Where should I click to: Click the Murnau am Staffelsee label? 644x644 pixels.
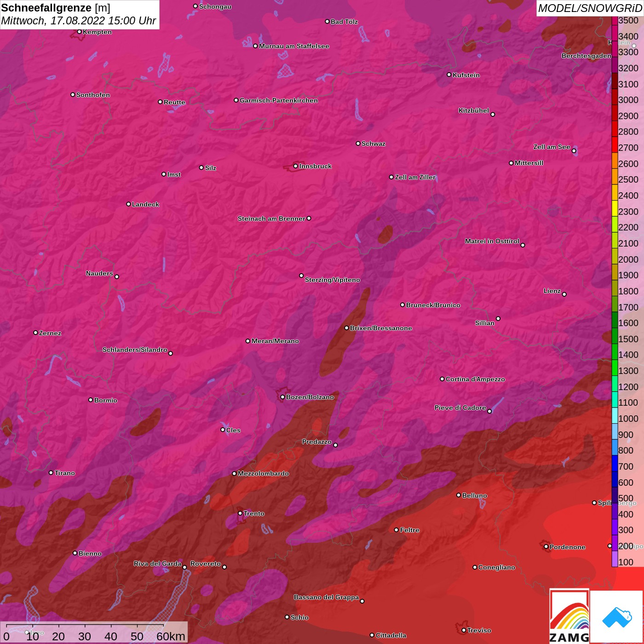(294, 46)
